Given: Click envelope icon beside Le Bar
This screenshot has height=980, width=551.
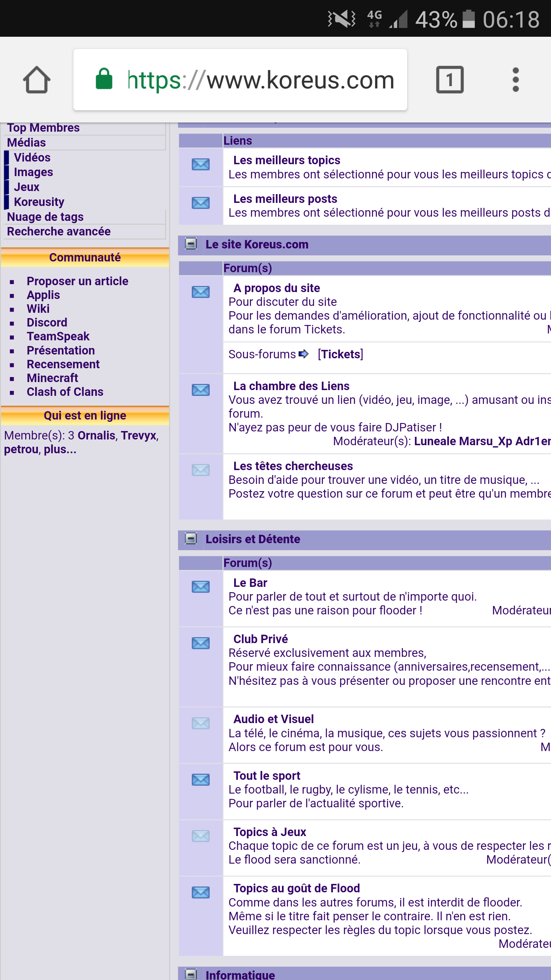Looking at the screenshot, I should point(201,587).
